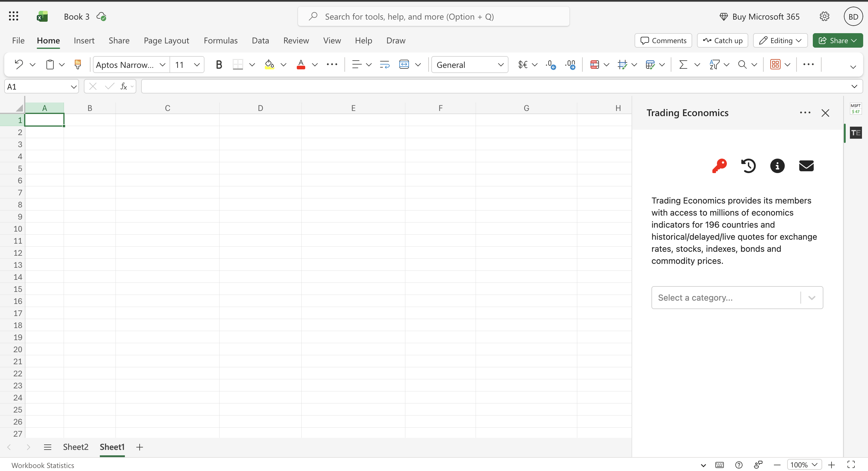Click the red key login icon in Trading Economics
This screenshot has width=868, height=471.
point(720,166)
